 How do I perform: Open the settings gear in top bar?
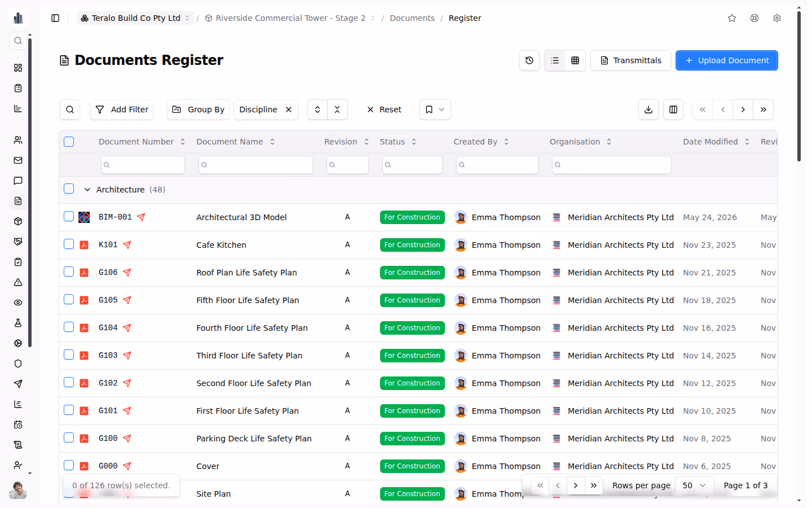click(x=777, y=18)
